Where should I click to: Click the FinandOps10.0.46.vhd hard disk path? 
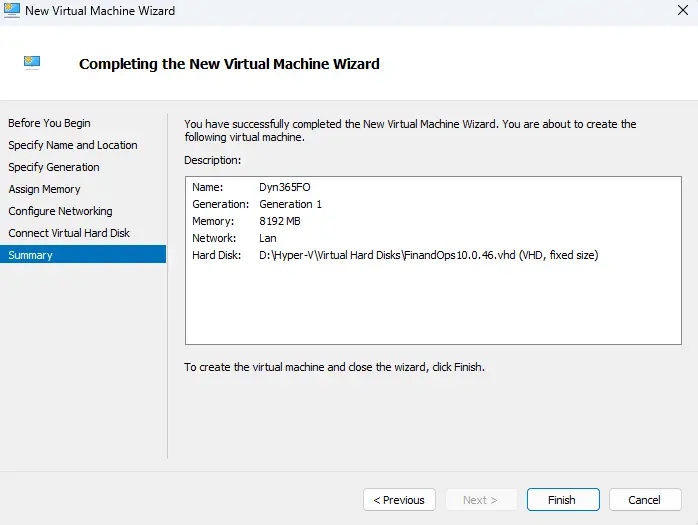[x=429, y=255]
